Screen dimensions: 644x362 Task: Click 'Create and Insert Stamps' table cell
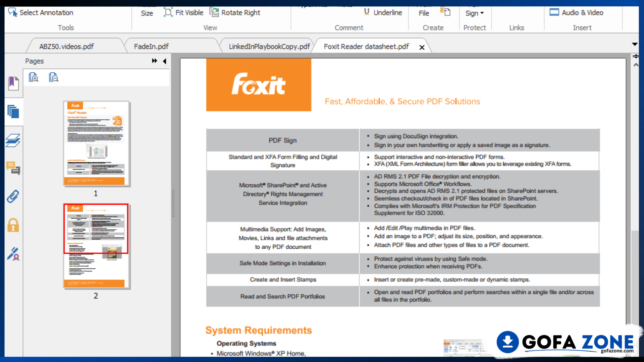point(283,280)
